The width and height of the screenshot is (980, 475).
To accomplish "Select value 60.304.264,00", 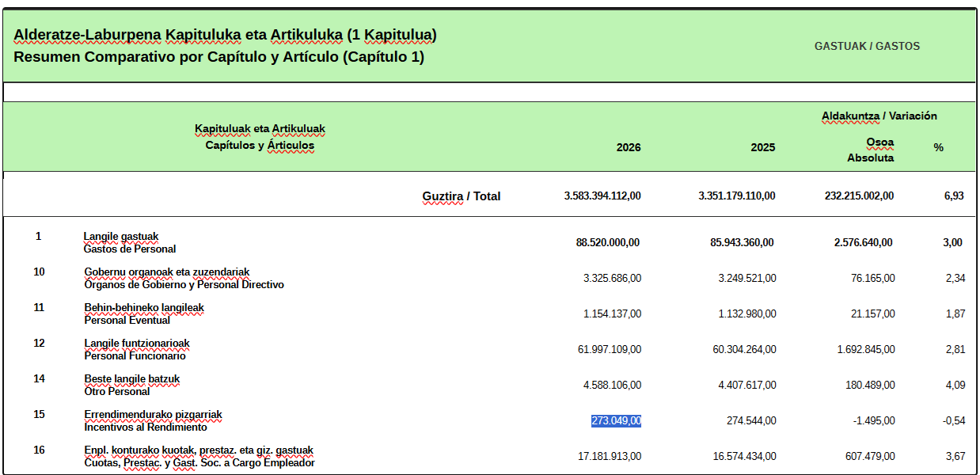I will pyautogui.click(x=745, y=350).
